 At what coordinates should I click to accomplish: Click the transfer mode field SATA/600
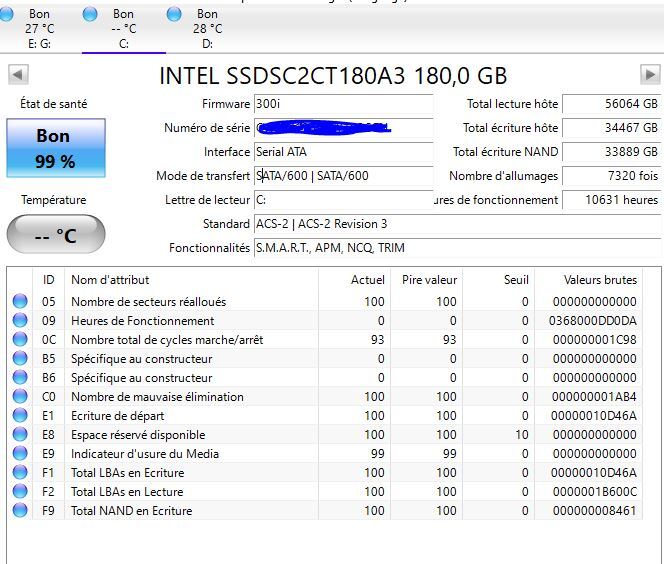(x=343, y=176)
